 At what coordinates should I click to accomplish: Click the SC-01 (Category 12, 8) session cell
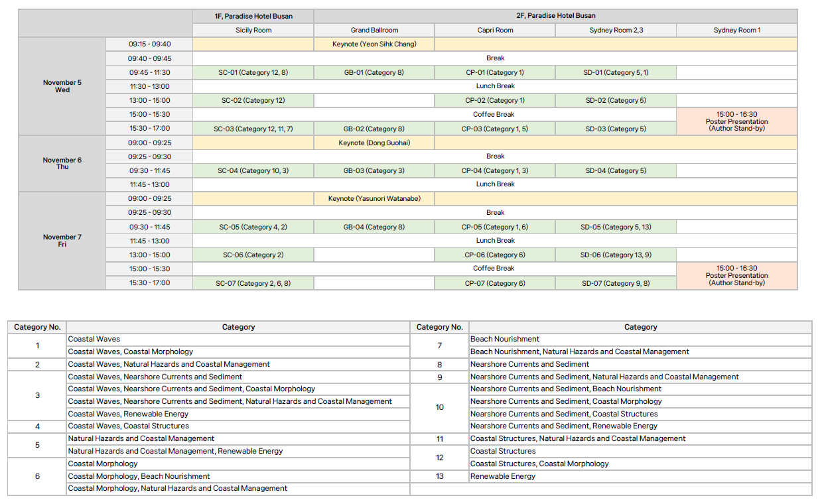pos(253,73)
